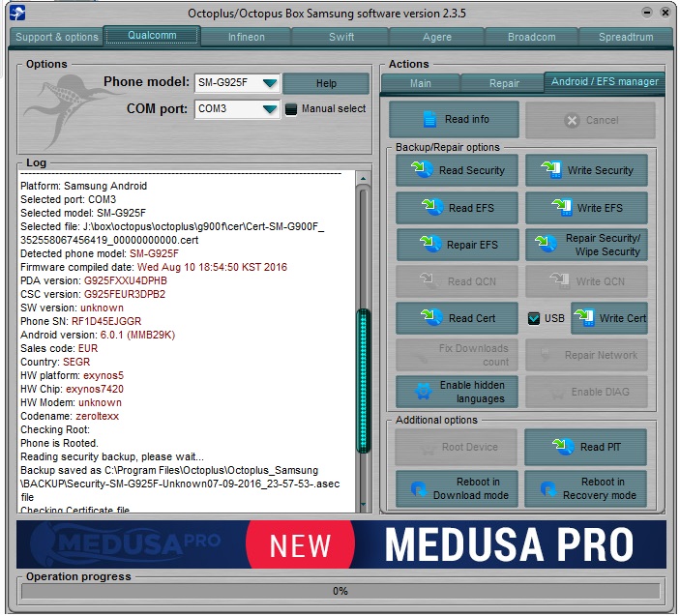Click the Phone is Rooted log line
680x616 pixels.
click(x=59, y=443)
